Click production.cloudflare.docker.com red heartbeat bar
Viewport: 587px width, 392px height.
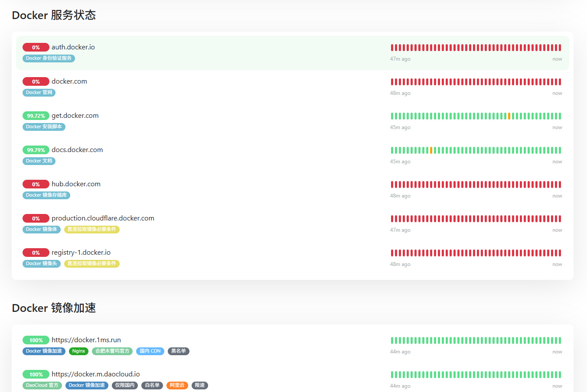(x=476, y=219)
